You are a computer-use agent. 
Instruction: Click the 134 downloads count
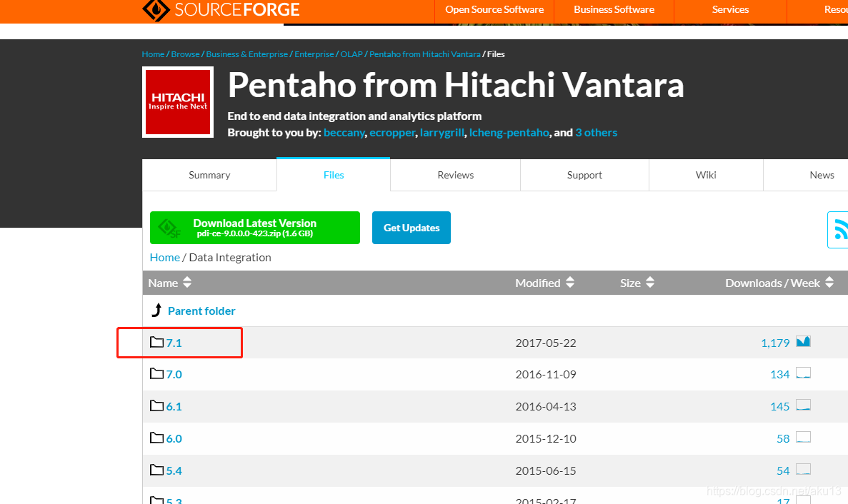(x=780, y=374)
